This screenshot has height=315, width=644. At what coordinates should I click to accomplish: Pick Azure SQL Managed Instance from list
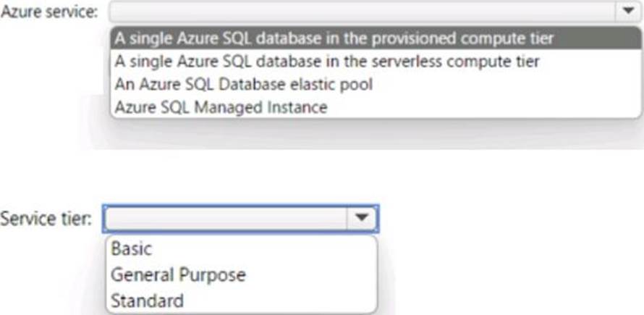(376, 107)
